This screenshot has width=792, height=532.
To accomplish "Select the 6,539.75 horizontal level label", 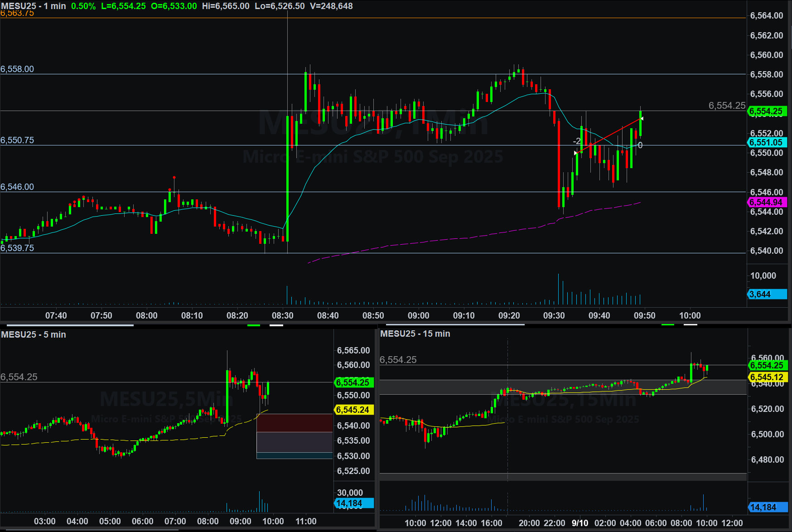I will (x=17, y=248).
